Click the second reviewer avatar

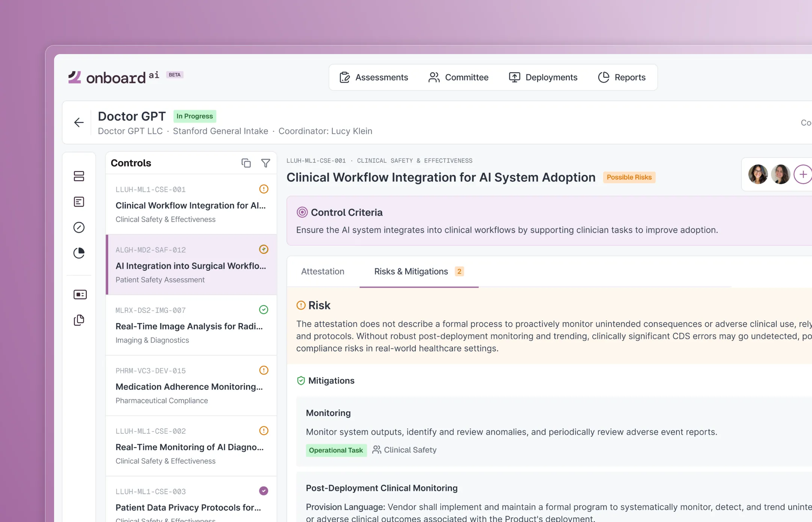click(x=780, y=174)
